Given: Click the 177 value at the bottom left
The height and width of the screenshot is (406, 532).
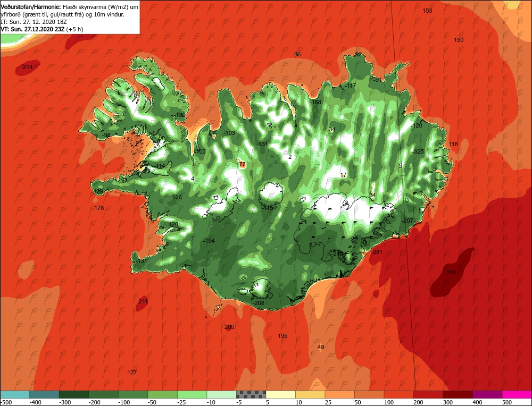Looking at the screenshot, I should click(x=132, y=373).
